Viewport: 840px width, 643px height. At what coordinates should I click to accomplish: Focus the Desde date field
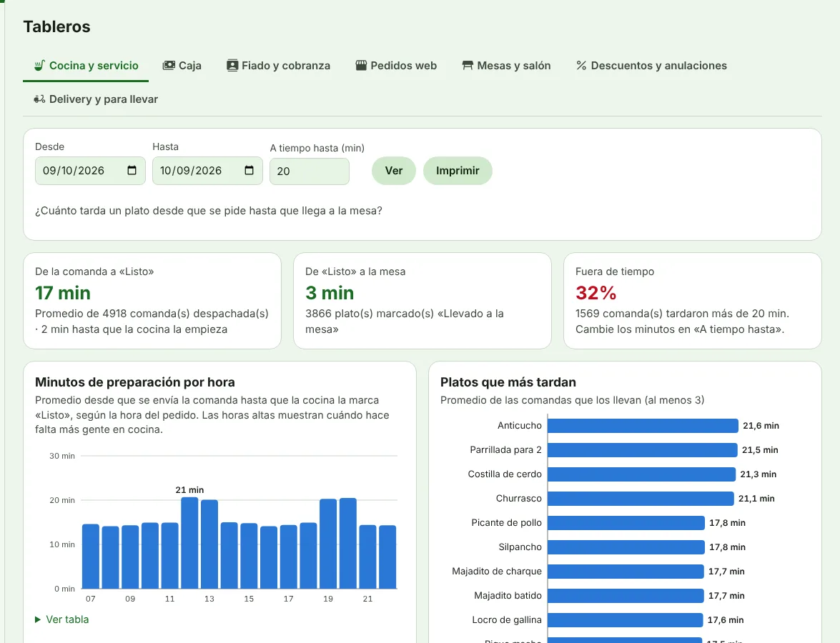coord(90,170)
